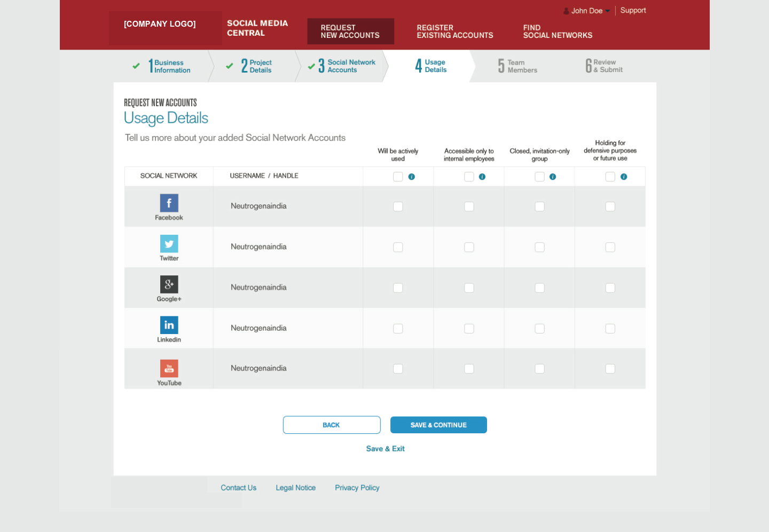Mark Twitter as actively used
The height and width of the screenshot is (532, 769).
coord(398,247)
